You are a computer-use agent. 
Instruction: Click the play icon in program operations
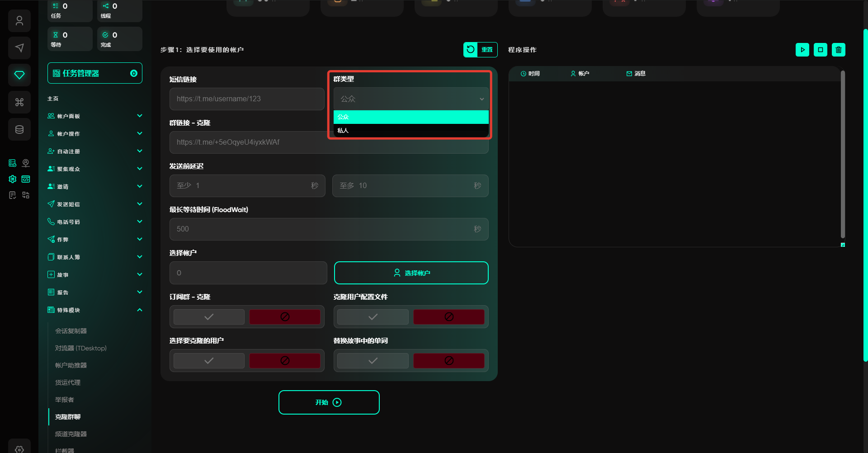click(802, 50)
